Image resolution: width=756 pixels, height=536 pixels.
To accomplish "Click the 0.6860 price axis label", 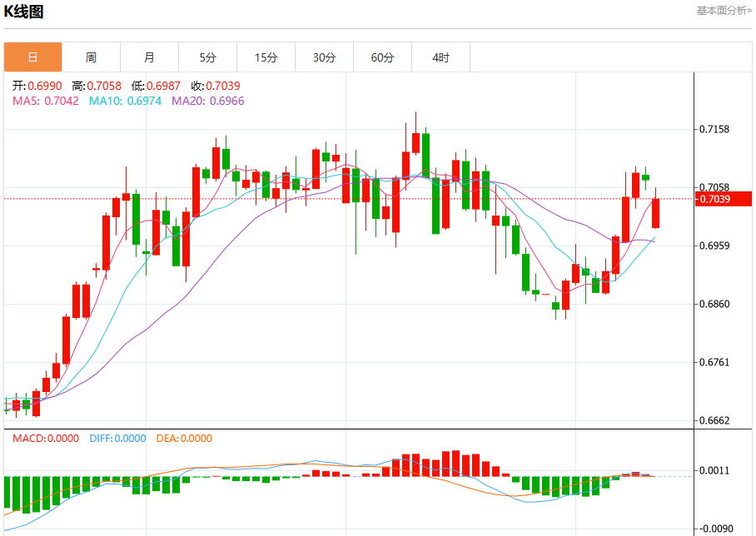I will click(x=714, y=304).
